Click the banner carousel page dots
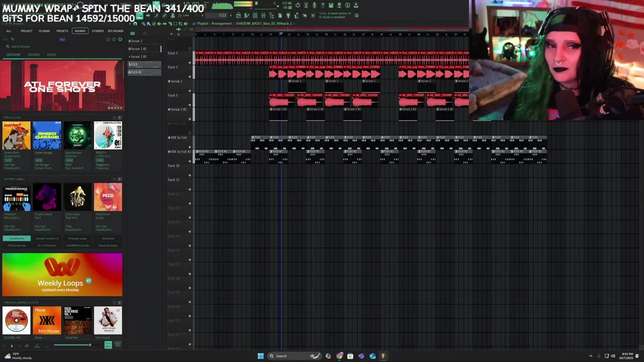 (115, 108)
